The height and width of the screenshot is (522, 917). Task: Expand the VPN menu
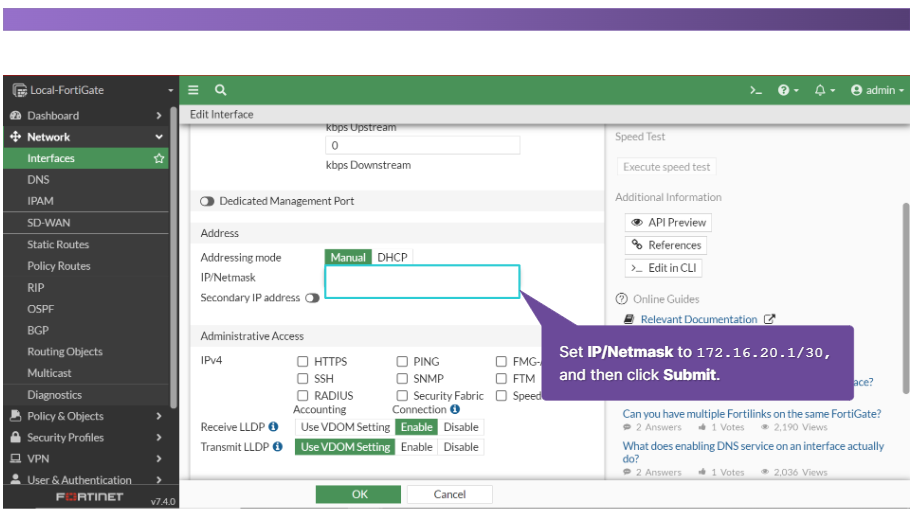(x=86, y=459)
